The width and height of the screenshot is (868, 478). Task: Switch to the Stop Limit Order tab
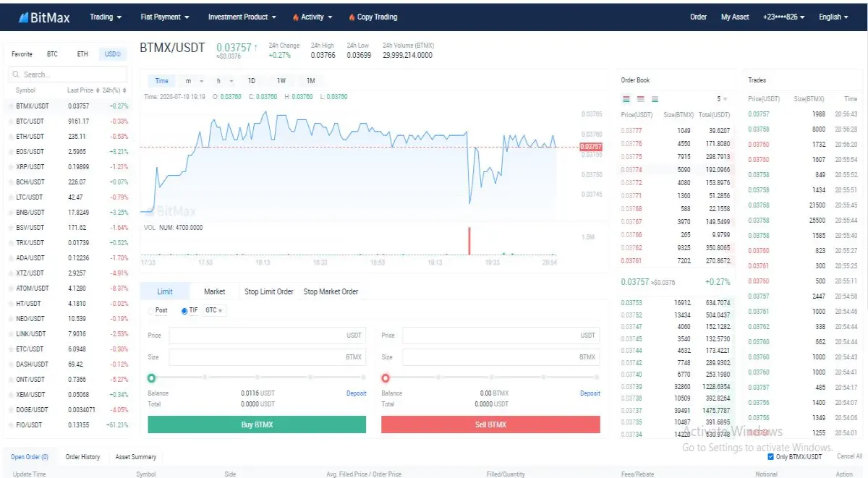(x=269, y=291)
